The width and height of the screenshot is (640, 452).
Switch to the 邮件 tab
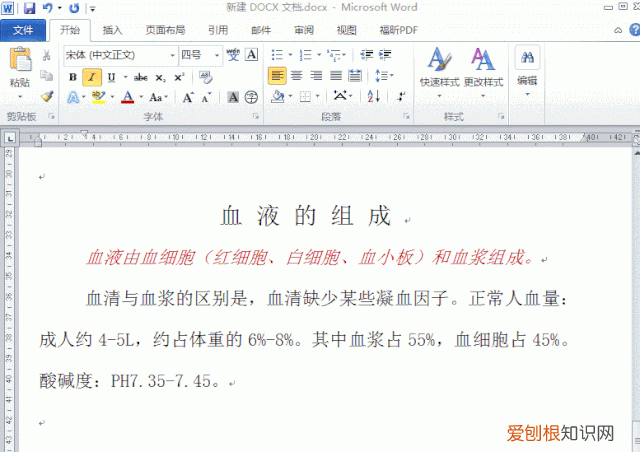pos(261,30)
